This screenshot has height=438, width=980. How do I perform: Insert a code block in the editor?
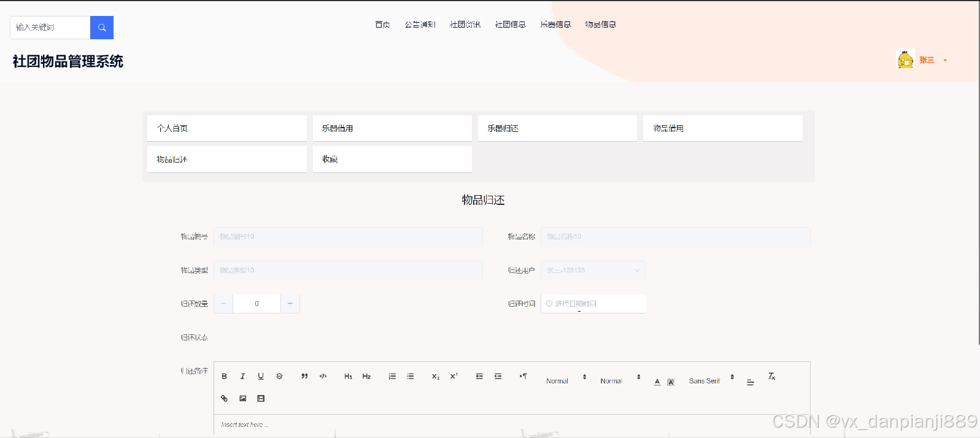(x=323, y=376)
